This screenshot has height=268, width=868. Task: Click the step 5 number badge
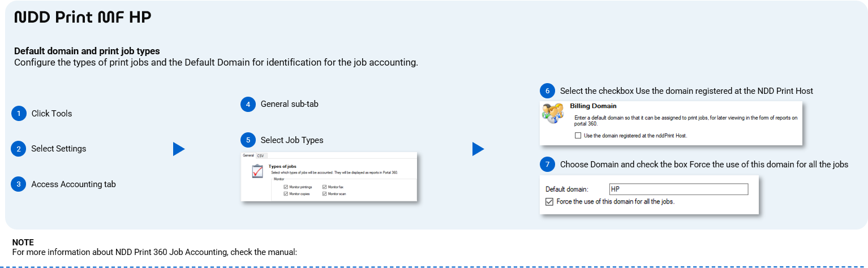[x=248, y=140]
